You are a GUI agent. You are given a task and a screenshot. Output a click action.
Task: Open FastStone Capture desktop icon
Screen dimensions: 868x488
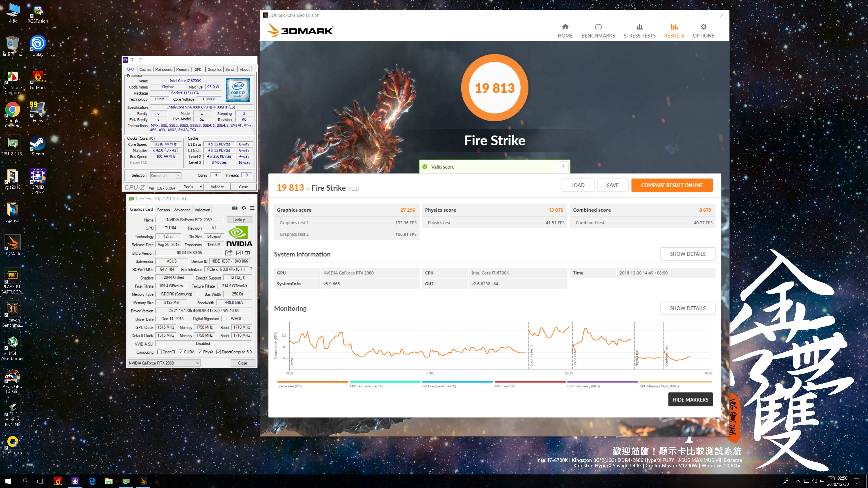coord(12,82)
